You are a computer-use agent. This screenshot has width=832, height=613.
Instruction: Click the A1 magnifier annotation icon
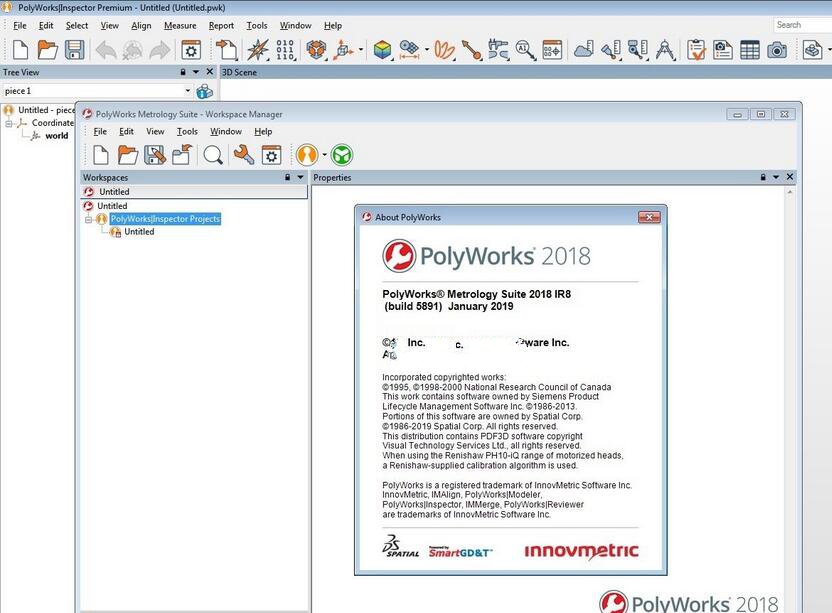coord(525,50)
